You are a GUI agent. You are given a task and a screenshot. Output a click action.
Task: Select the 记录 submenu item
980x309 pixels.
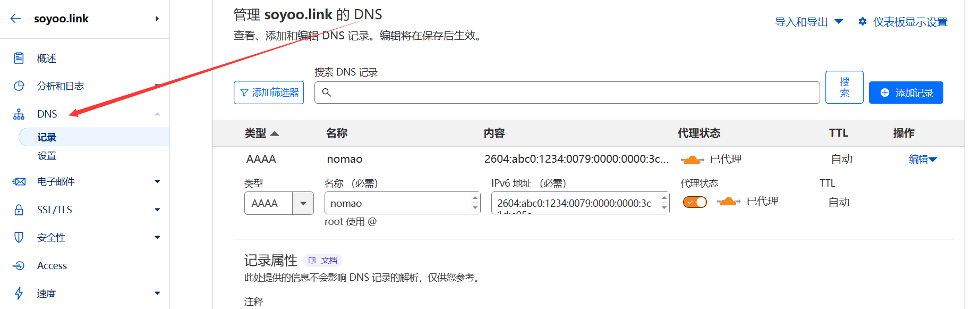[47, 137]
